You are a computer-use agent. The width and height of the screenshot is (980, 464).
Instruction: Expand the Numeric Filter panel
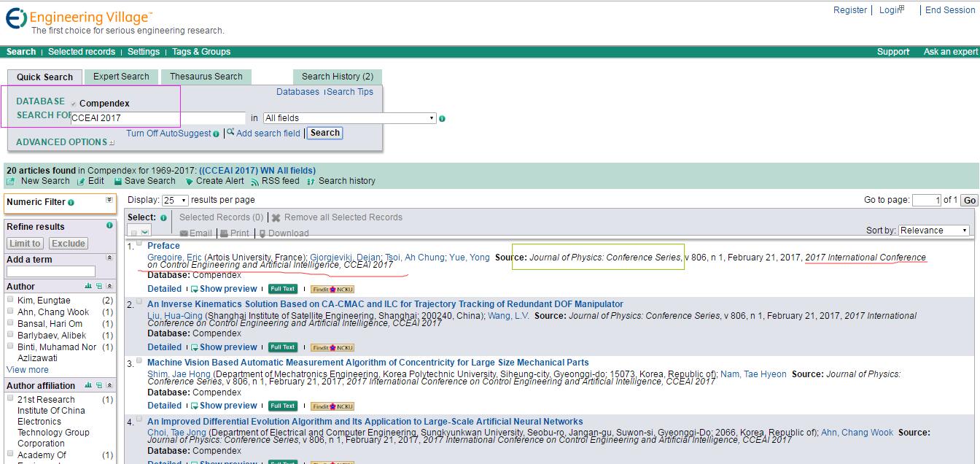tap(109, 199)
